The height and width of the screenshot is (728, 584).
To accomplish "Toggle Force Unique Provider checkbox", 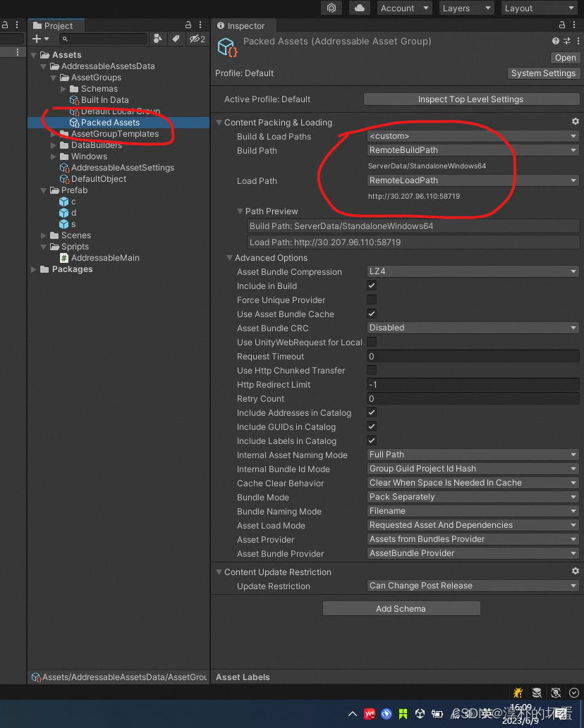I will click(x=372, y=300).
